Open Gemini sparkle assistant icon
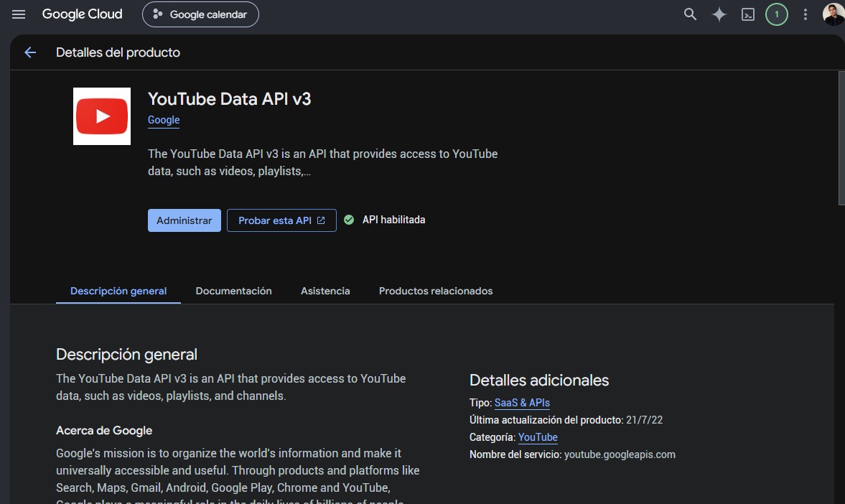 click(719, 14)
